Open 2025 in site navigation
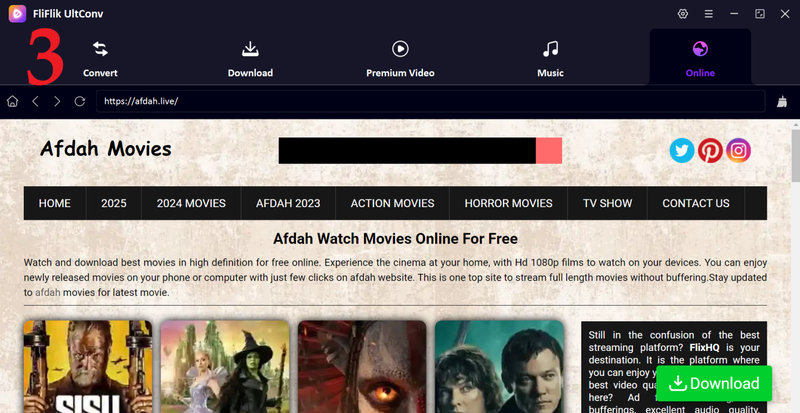 click(x=114, y=203)
